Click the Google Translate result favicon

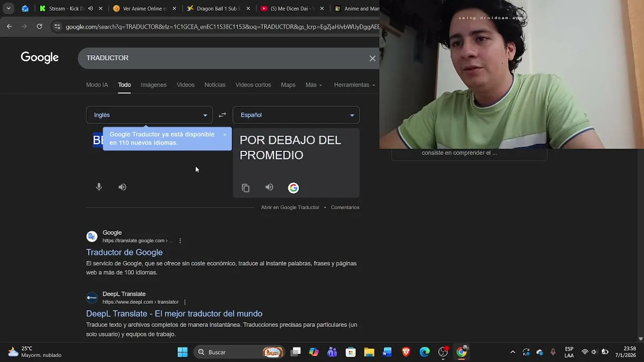tap(92, 237)
